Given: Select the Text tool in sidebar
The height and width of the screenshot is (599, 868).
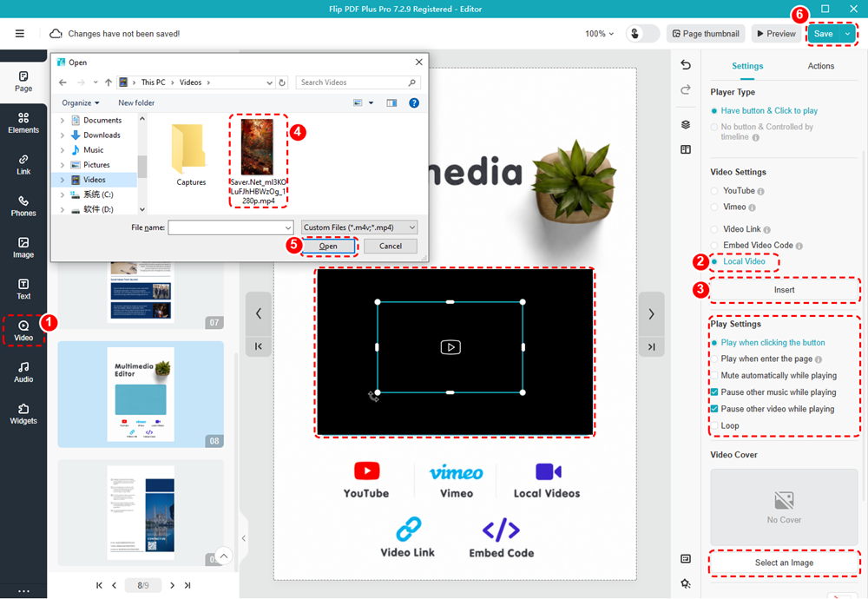Looking at the screenshot, I should click(x=23, y=289).
